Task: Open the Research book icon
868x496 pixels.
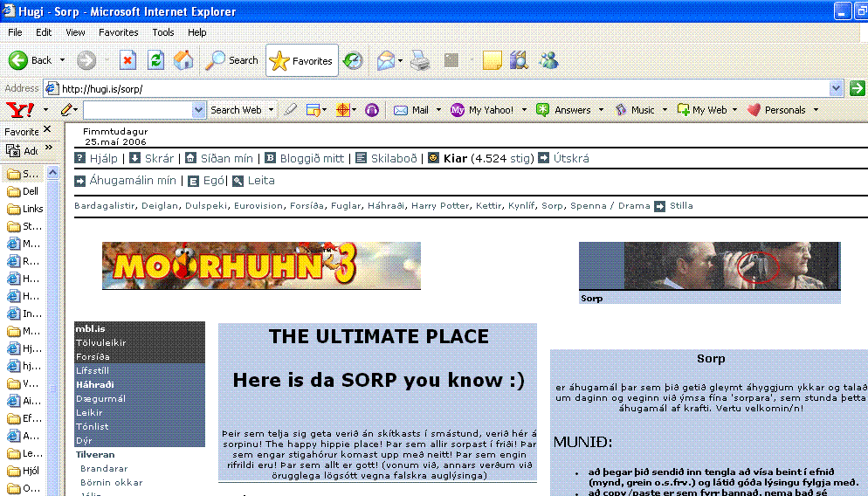Action: pos(519,60)
